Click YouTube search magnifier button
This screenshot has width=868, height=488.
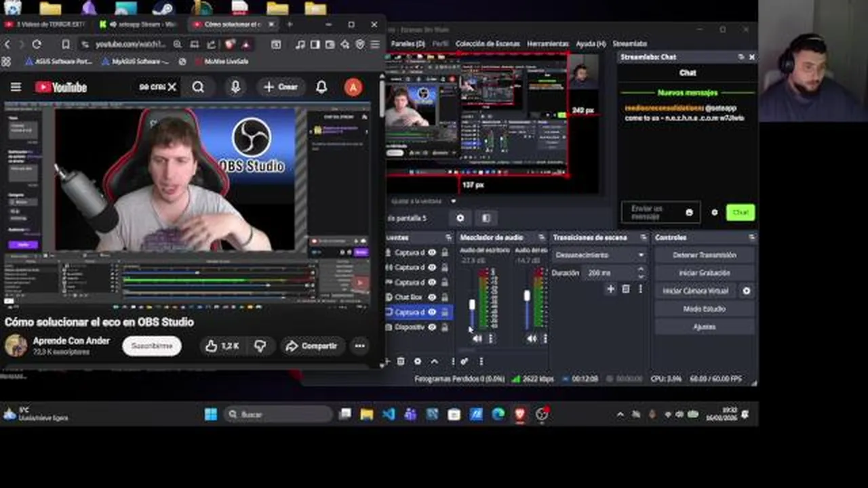pos(198,87)
